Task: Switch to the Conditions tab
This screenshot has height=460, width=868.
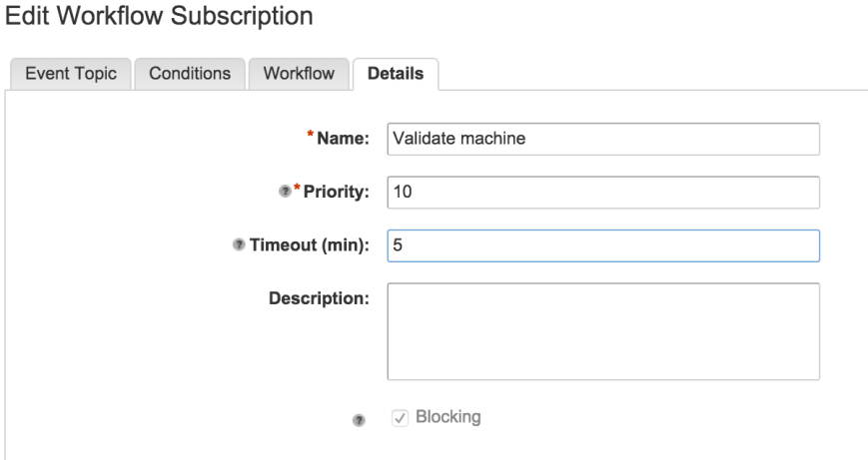Action: 190,74
